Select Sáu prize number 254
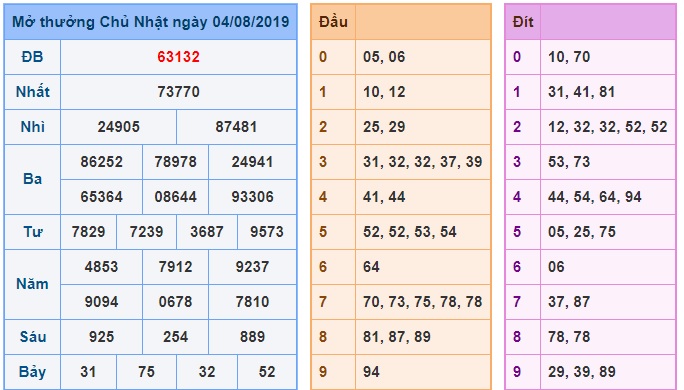The height and width of the screenshot is (390, 684). click(175, 337)
